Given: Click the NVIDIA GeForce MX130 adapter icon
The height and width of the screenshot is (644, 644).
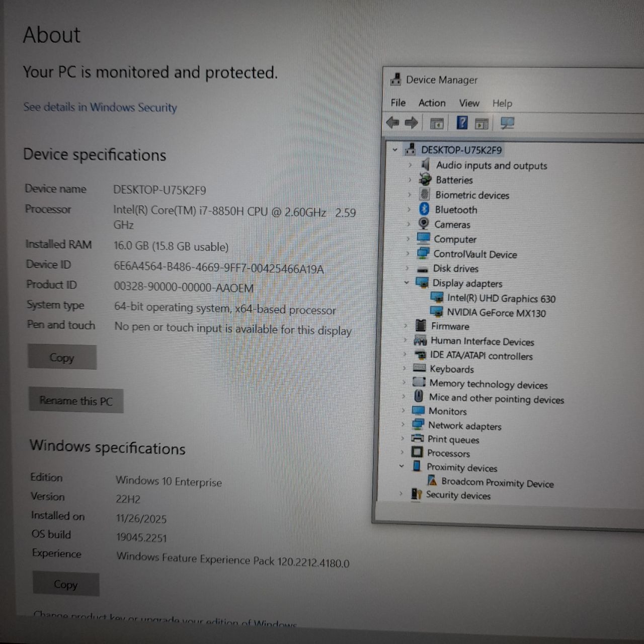Looking at the screenshot, I should 436,312.
